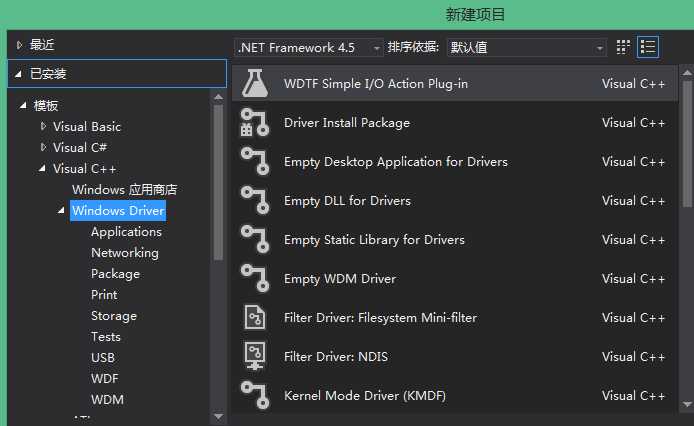The width and height of the screenshot is (694, 426).
Task: Click the Empty Static Library for Drivers icon
Action: coord(255,240)
